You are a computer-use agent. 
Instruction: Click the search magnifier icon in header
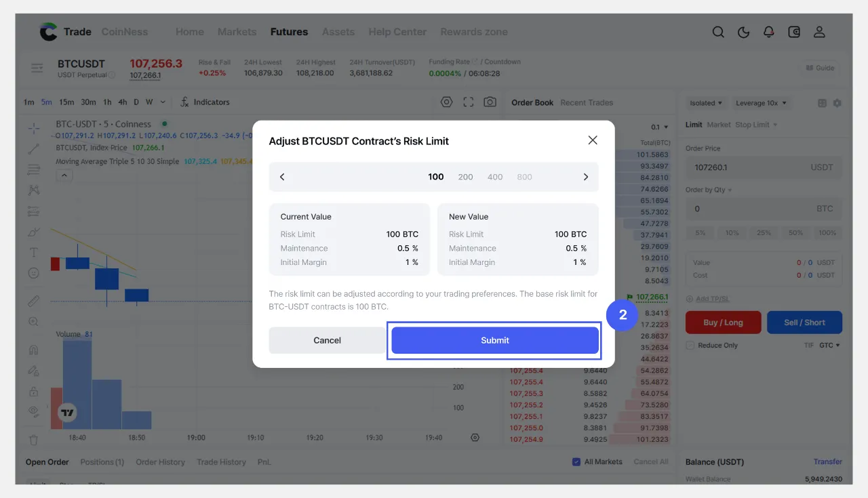click(x=718, y=32)
